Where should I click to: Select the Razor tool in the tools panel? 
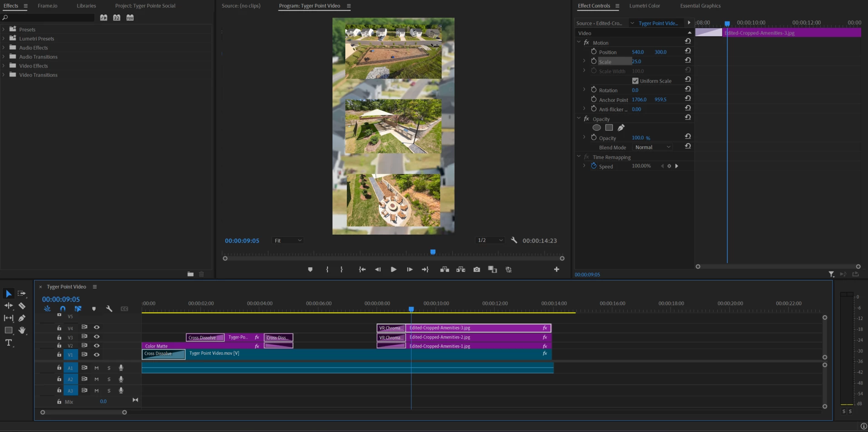tap(21, 306)
